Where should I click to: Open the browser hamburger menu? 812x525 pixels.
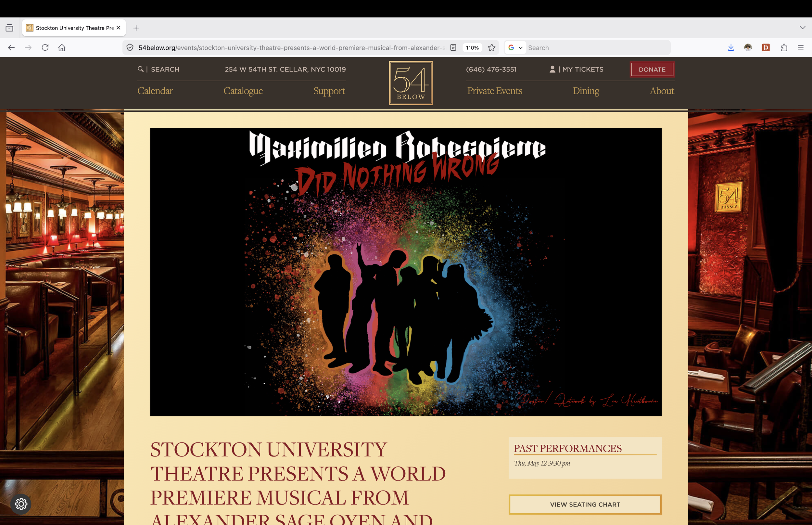801,48
